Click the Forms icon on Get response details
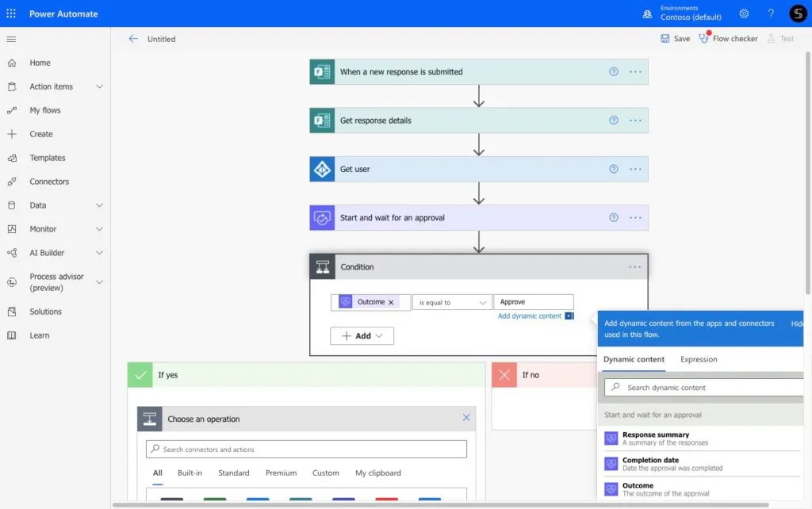The height and width of the screenshot is (509, 812). click(322, 121)
